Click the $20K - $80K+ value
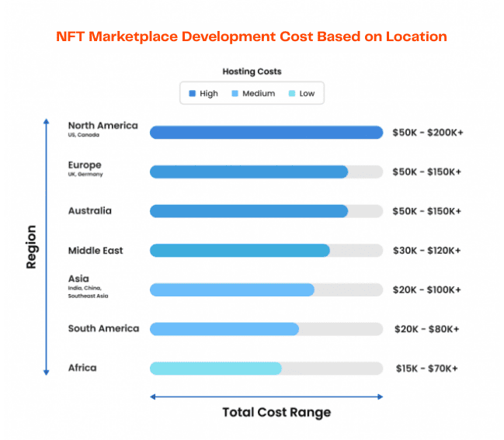The image size is (504, 440). (427, 329)
